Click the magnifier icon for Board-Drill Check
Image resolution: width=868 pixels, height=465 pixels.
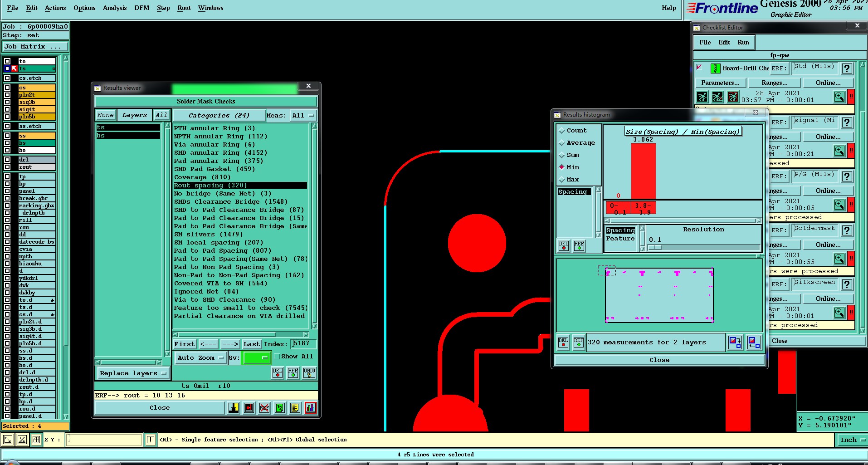(839, 97)
